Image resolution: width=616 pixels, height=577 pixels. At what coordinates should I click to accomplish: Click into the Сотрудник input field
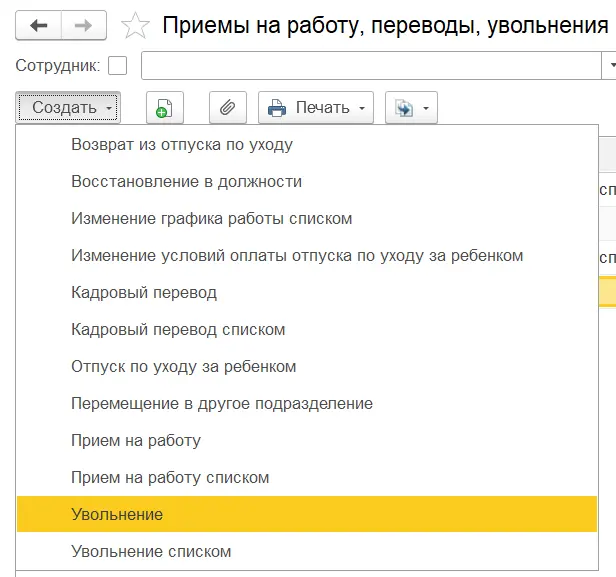pos(370,66)
